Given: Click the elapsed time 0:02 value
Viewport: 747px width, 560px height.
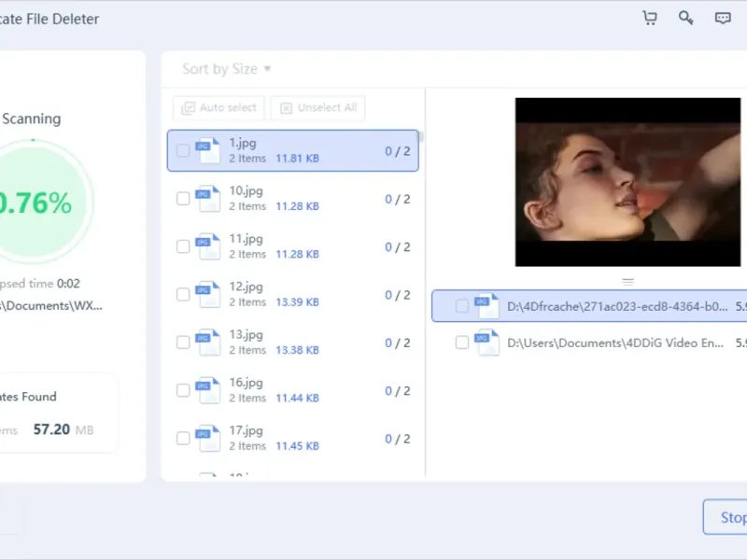Looking at the screenshot, I should coord(68,284).
